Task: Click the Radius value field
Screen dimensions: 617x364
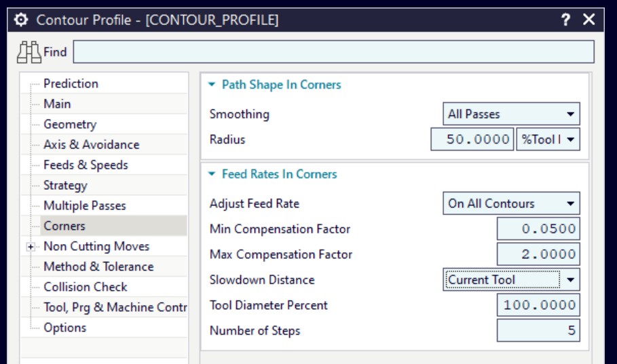Action: tap(472, 139)
